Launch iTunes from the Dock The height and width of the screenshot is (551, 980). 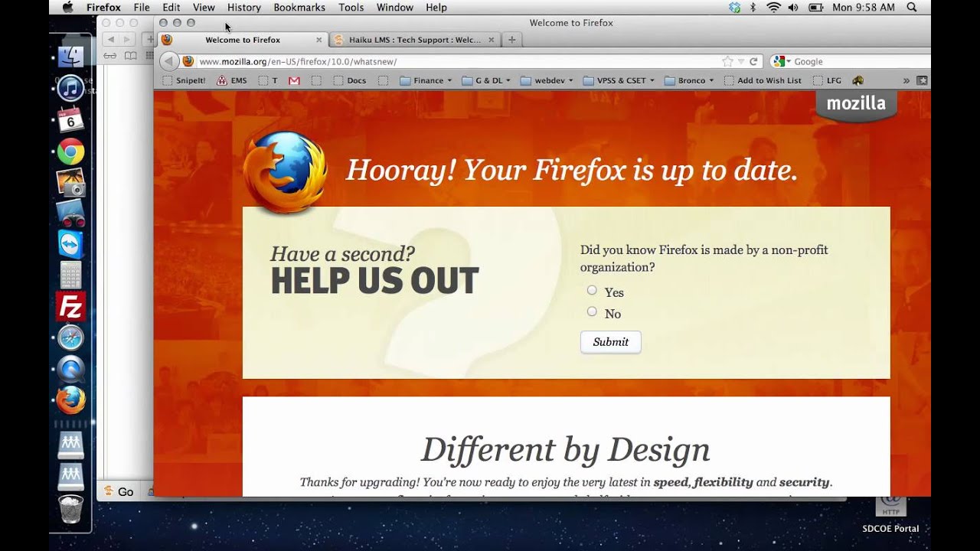[x=70, y=88]
